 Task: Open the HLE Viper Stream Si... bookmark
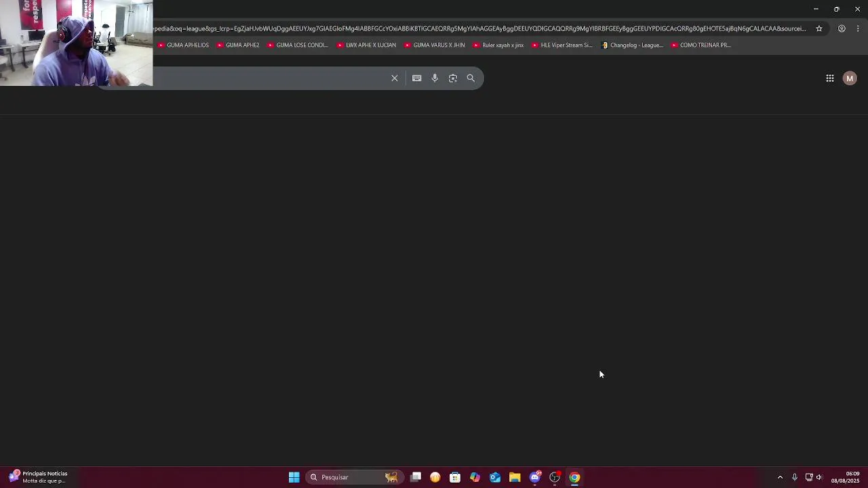pyautogui.click(x=562, y=45)
